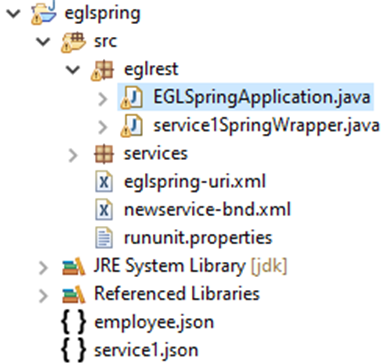The height and width of the screenshot is (364, 388).
Task: Click the newservice-bnd.xml file icon
Action: click(x=104, y=210)
